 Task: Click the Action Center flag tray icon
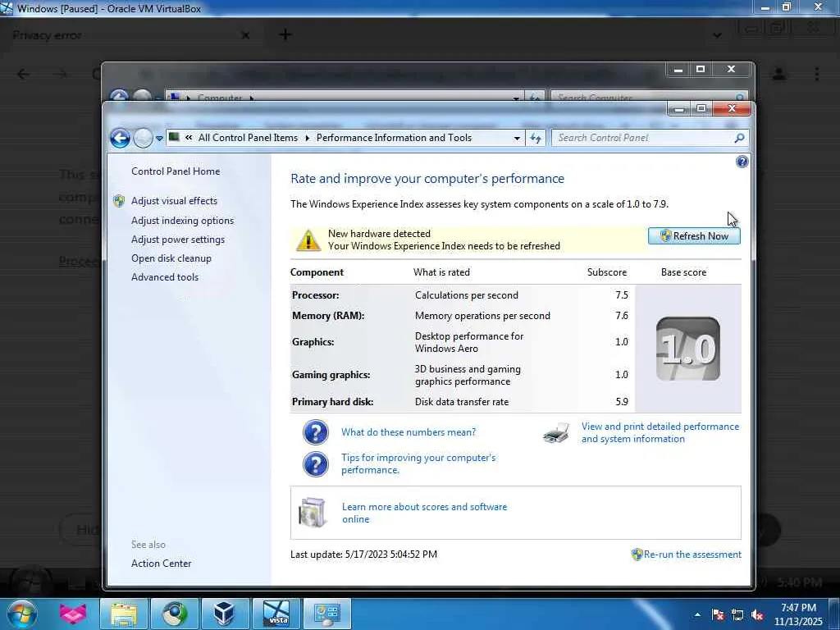point(718,614)
